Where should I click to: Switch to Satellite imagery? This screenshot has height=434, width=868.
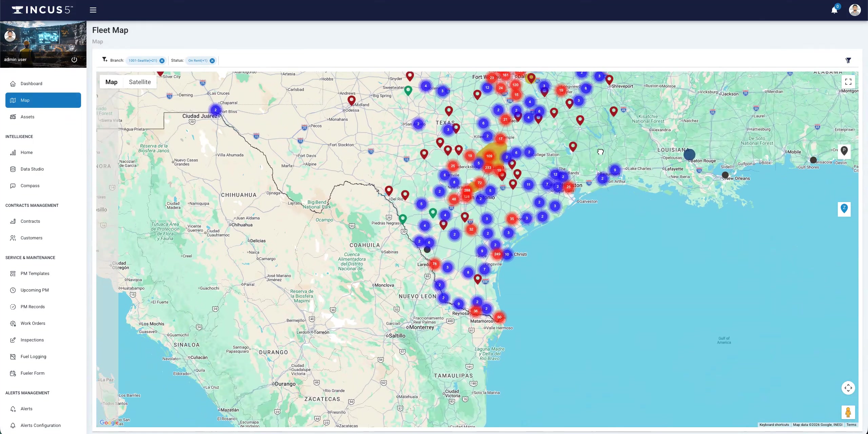(140, 82)
